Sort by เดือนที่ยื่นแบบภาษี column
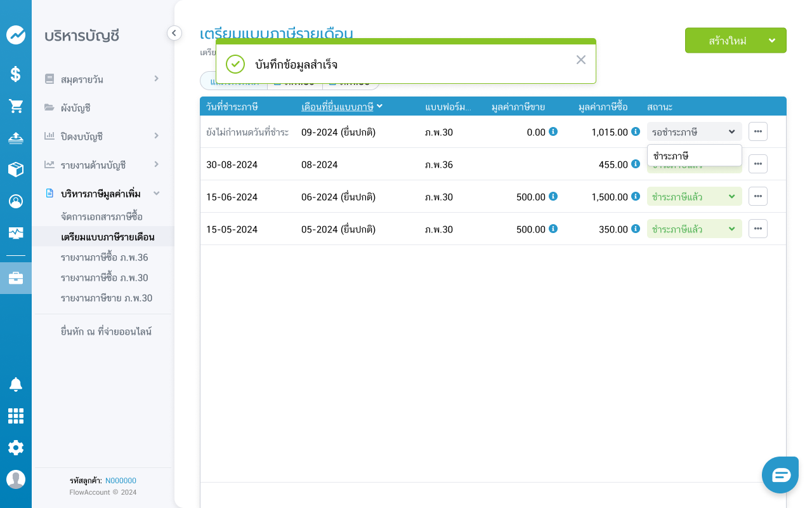The height and width of the screenshot is (508, 812). click(x=342, y=106)
